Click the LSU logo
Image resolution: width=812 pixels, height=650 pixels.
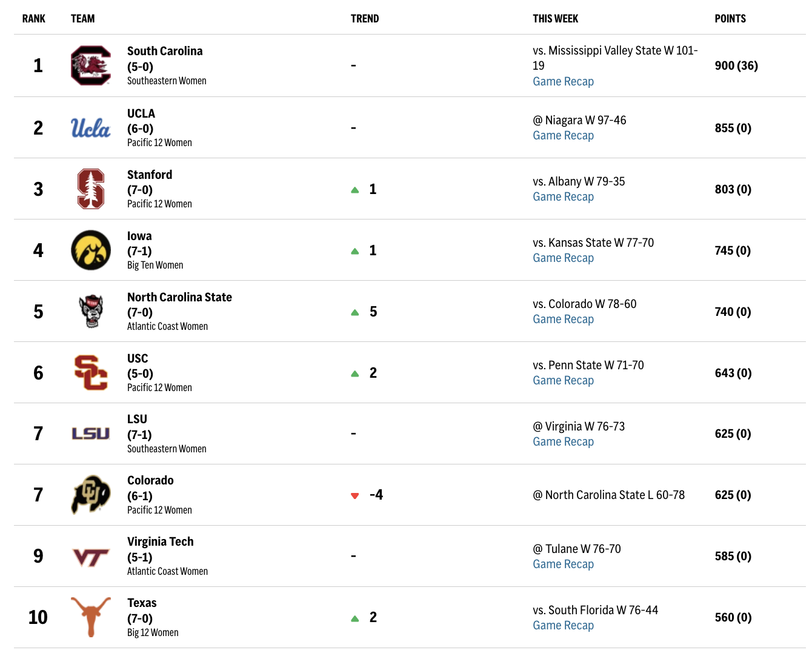pyautogui.click(x=90, y=434)
